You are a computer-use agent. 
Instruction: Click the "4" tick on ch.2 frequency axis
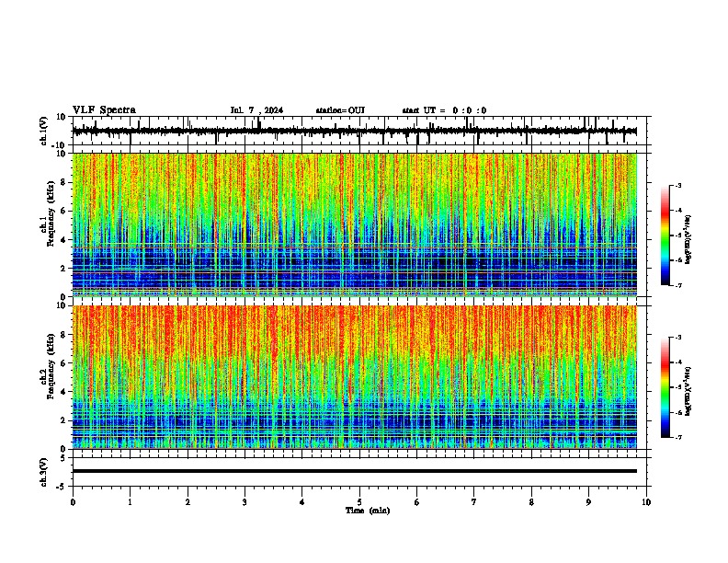coord(63,392)
